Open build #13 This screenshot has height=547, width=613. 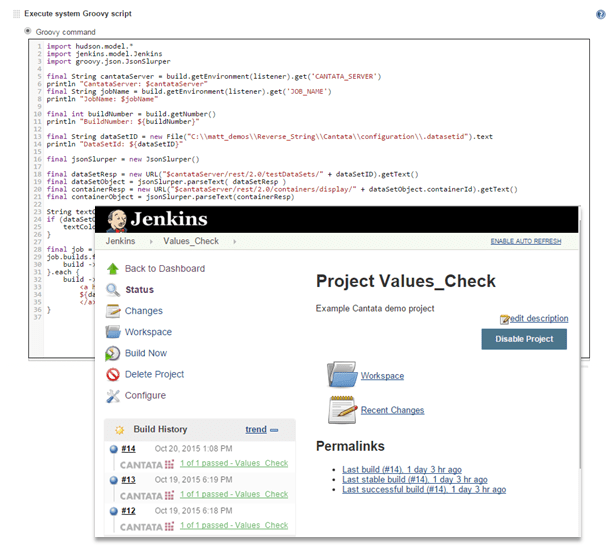click(x=128, y=479)
